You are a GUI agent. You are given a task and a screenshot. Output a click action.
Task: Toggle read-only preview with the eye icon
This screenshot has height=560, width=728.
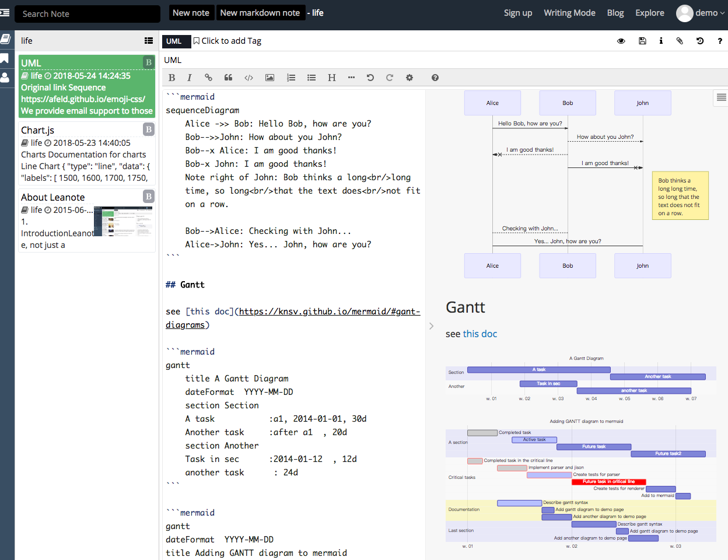tap(621, 41)
